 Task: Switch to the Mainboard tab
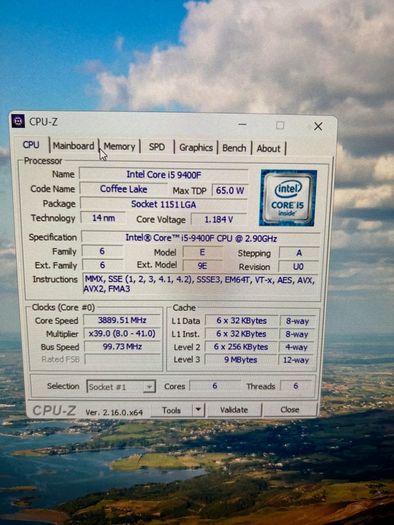tap(73, 146)
